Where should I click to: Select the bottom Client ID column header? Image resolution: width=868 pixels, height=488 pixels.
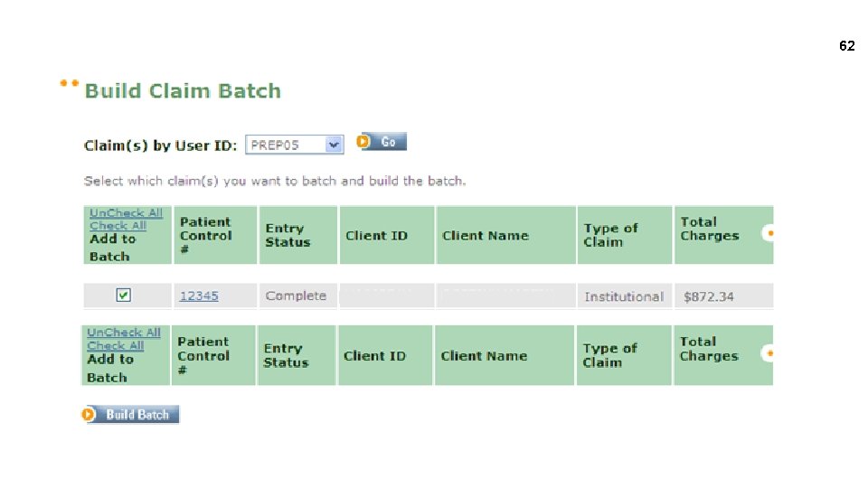[x=374, y=356]
